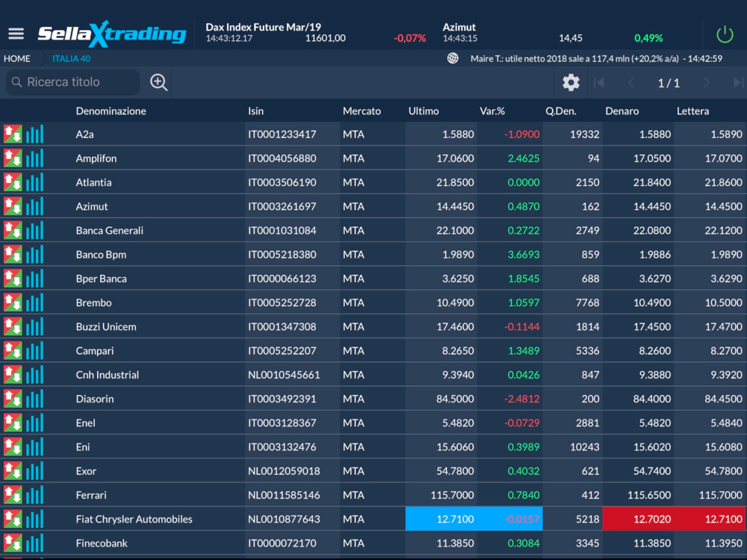This screenshot has width=747, height=560.
Task: Go to HOME breadcrumb
Action: pos(17,58)
